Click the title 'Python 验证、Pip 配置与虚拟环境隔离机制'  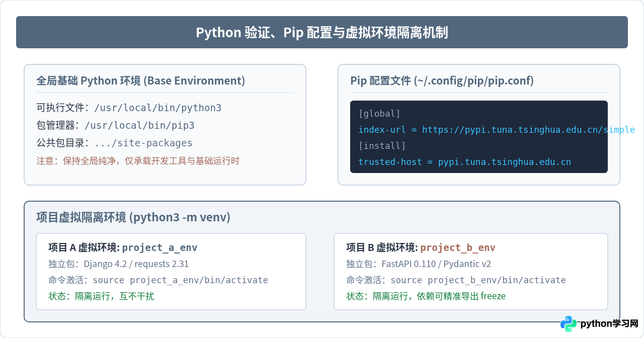pos(322,33)
